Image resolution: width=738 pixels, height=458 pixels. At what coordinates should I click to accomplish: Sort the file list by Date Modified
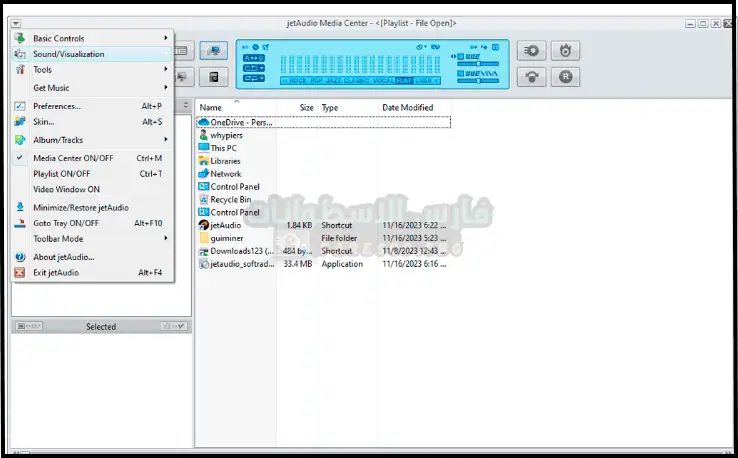pos(407,107)
